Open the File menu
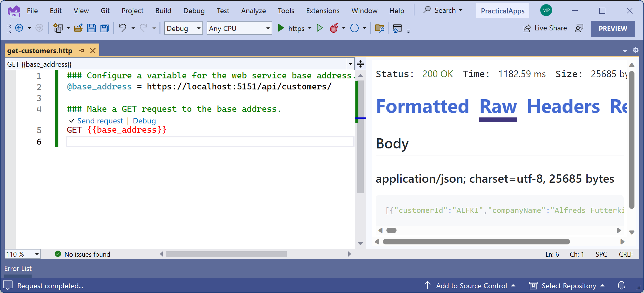 (32, 11)
